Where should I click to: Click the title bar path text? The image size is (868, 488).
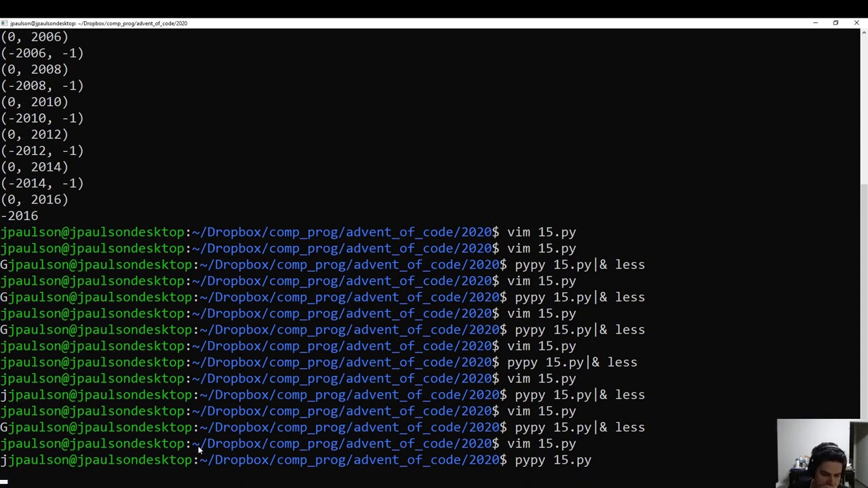tap(98, 23)
